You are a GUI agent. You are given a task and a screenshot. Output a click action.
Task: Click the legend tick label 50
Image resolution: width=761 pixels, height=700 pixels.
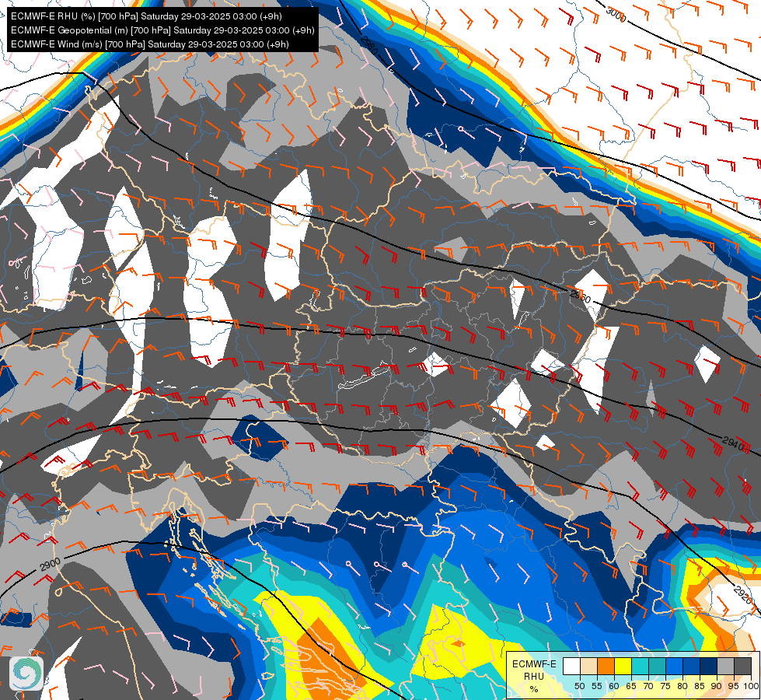579,686
